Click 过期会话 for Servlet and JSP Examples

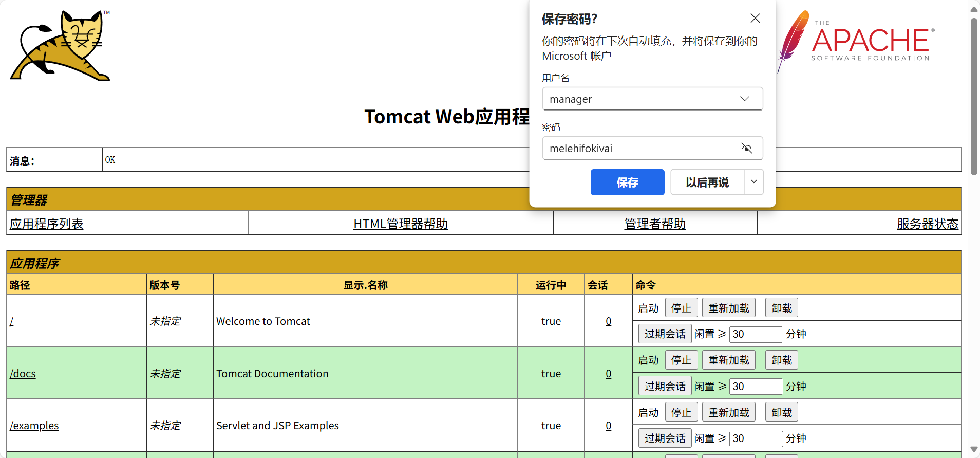665,438
